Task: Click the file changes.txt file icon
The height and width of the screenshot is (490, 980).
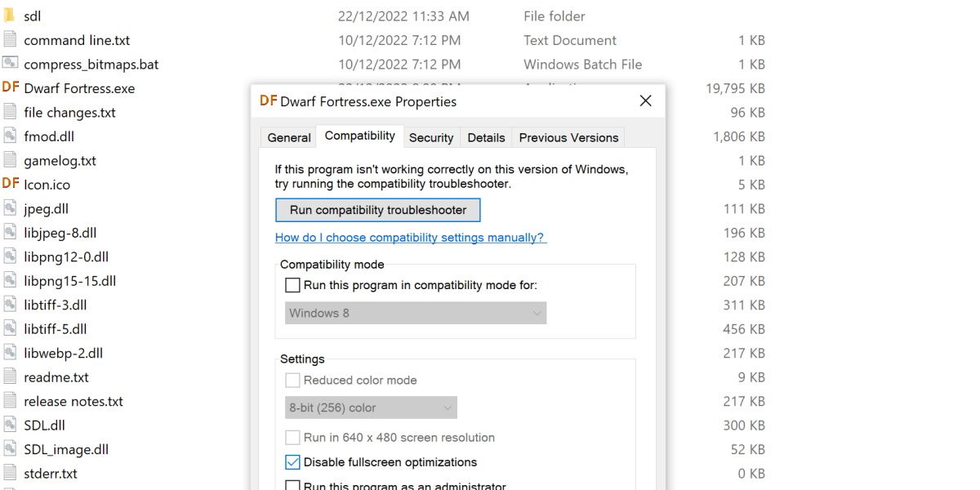Action: coord(10,112)
